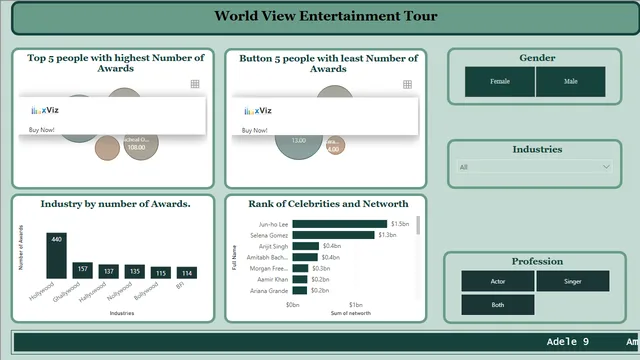Viewport: 640px width, 360px height.
Task: Select Amitabh Bach... net worth bar
Action: tap(305, 257)
